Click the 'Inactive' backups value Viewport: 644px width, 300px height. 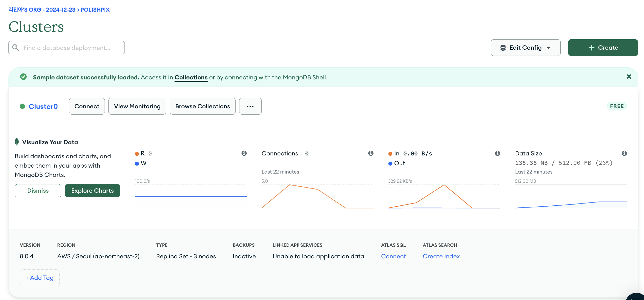(x=244, y=256)
